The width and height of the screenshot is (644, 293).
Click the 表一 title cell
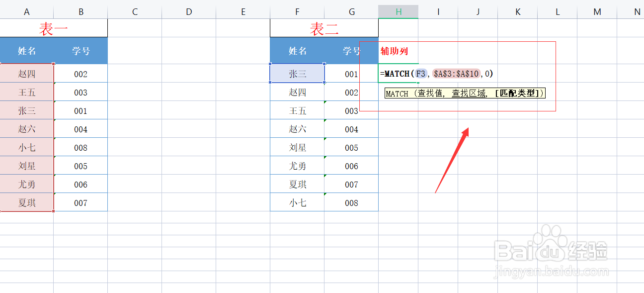[54, 28]
